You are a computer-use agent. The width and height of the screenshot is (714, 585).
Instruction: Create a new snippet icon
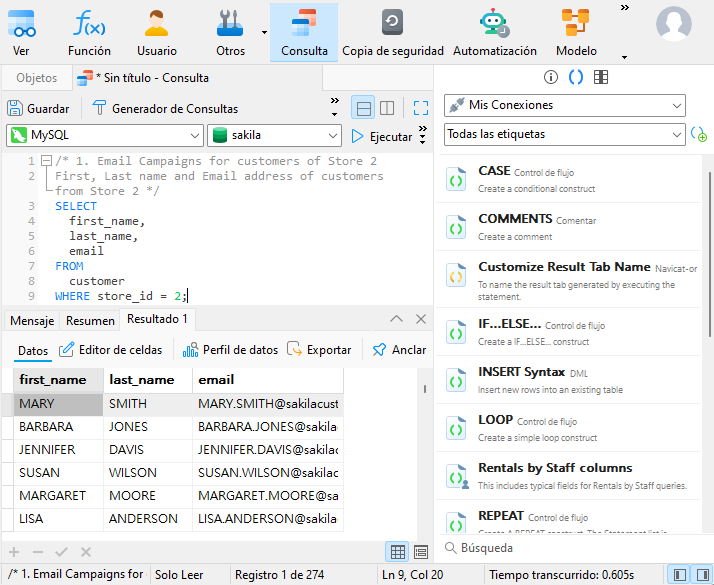(x=698, y=134)
